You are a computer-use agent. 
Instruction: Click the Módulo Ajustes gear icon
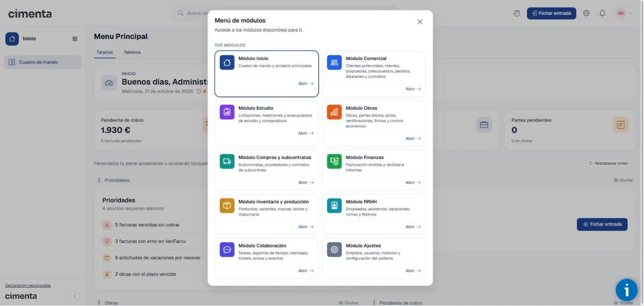334,250
